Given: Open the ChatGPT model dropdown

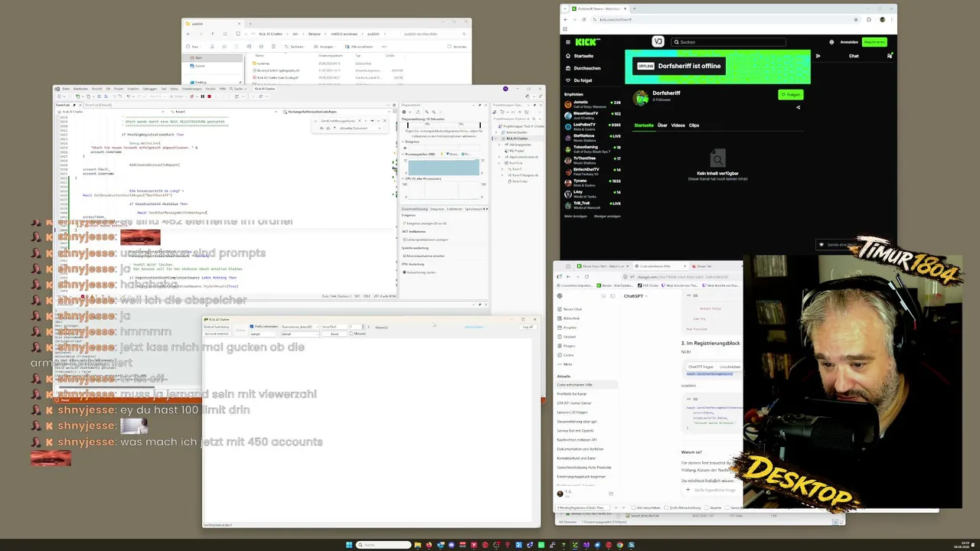Looking at the screenshot, I should tap(635, 296).
